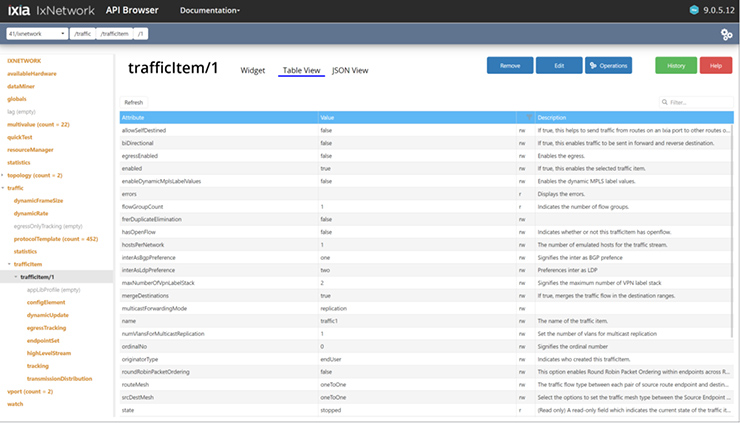Select dynamicFrameSize under traffic
Image resolution: width=740 pixels, height=423 pixels.
pos(38,201)
